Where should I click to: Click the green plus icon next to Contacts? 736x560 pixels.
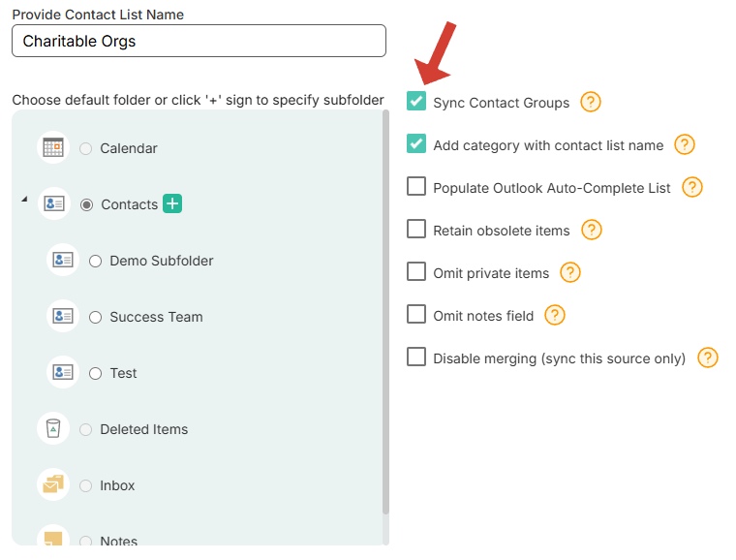coord(172,203)
